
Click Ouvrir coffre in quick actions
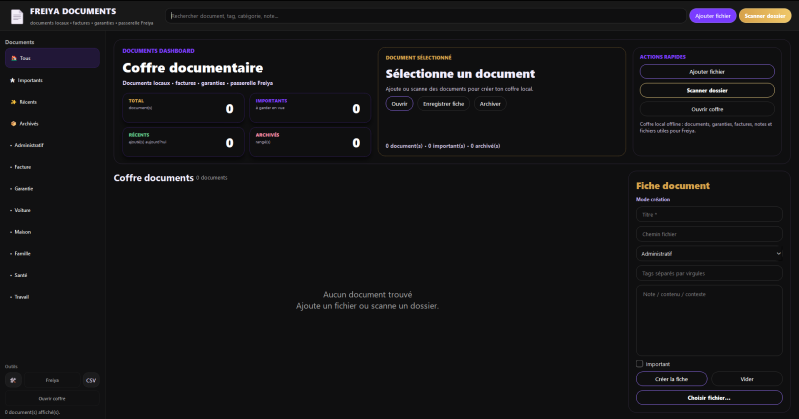click(707, 109)
